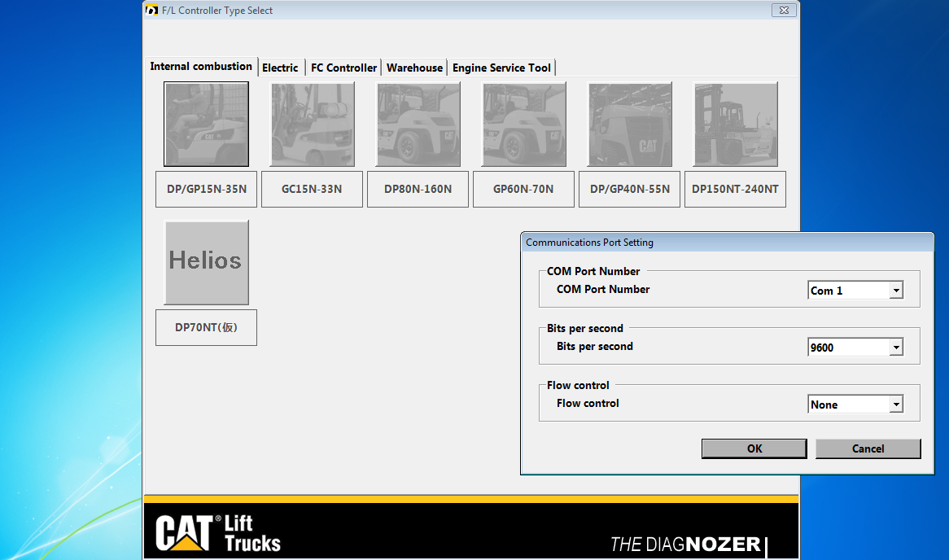
Task: Click the DP/GP40N-55N label button
Action: coord(629,189)
